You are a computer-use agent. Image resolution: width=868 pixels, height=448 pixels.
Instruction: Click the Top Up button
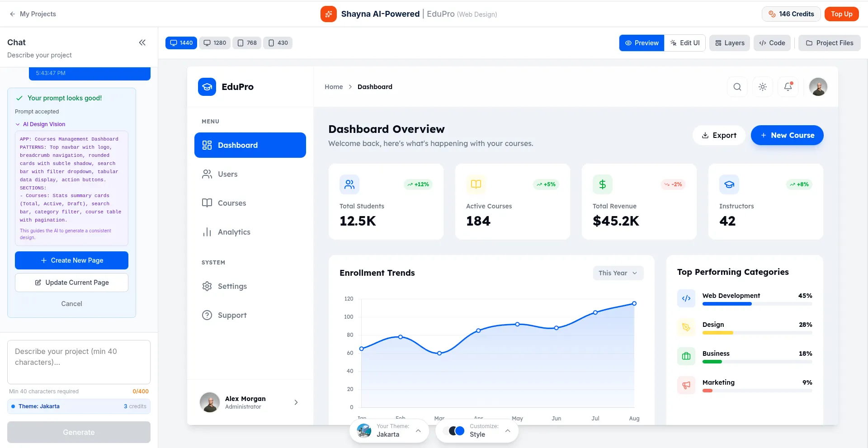tap(841, 14)
